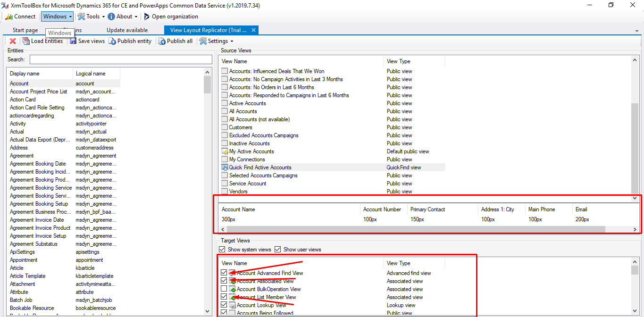The height and width of the screenshot is (317, 644).
Task: Switch to the Start page tab
Action: click(x=25, y=30)
